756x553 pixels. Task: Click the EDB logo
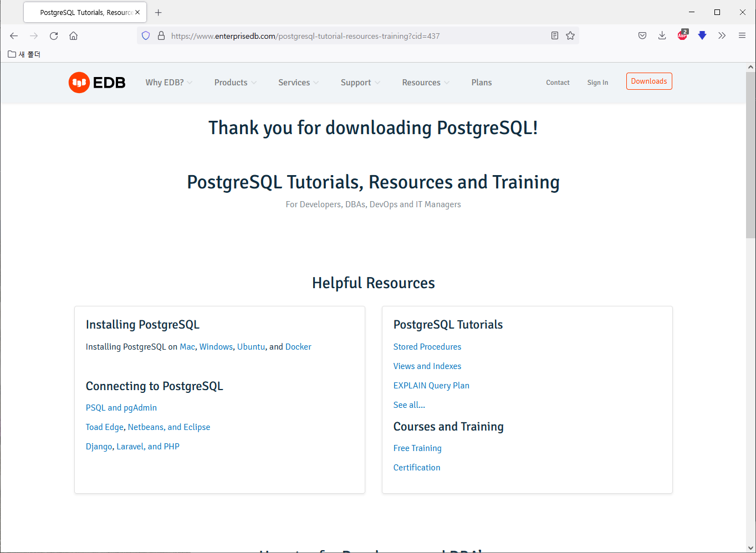pyautogui.click(x=97, y=83)
